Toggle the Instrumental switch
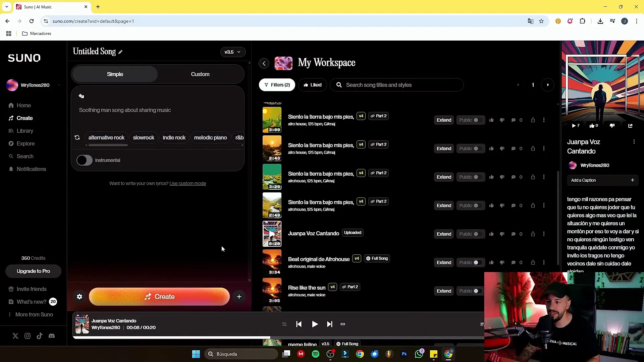The image size is (644, 362). point(84,160)
